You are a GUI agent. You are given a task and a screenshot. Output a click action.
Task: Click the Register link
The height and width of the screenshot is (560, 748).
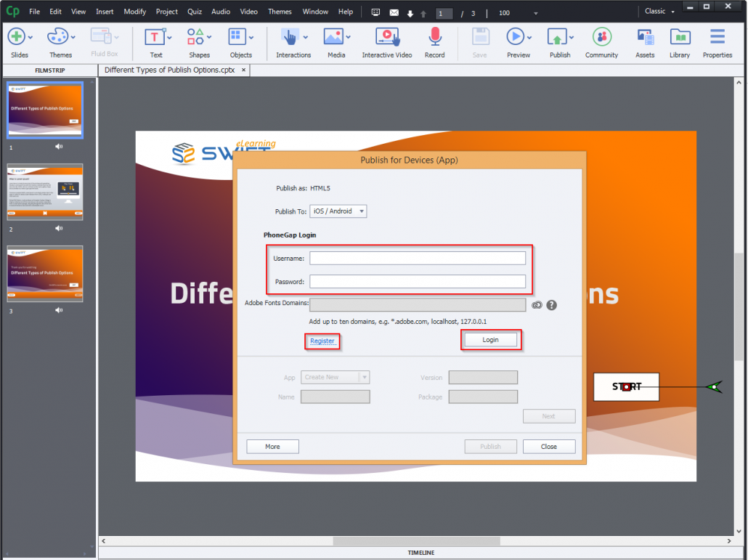(x=322, y=341)
